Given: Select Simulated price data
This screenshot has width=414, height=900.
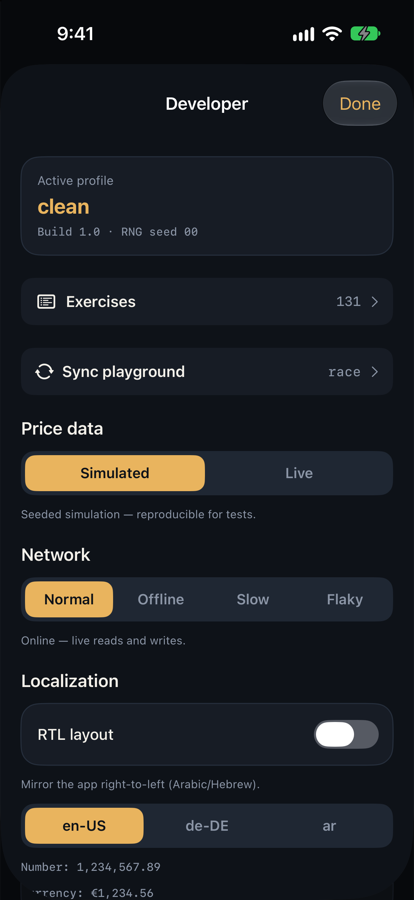Looking at the screenshot, I should click(115, 474).
